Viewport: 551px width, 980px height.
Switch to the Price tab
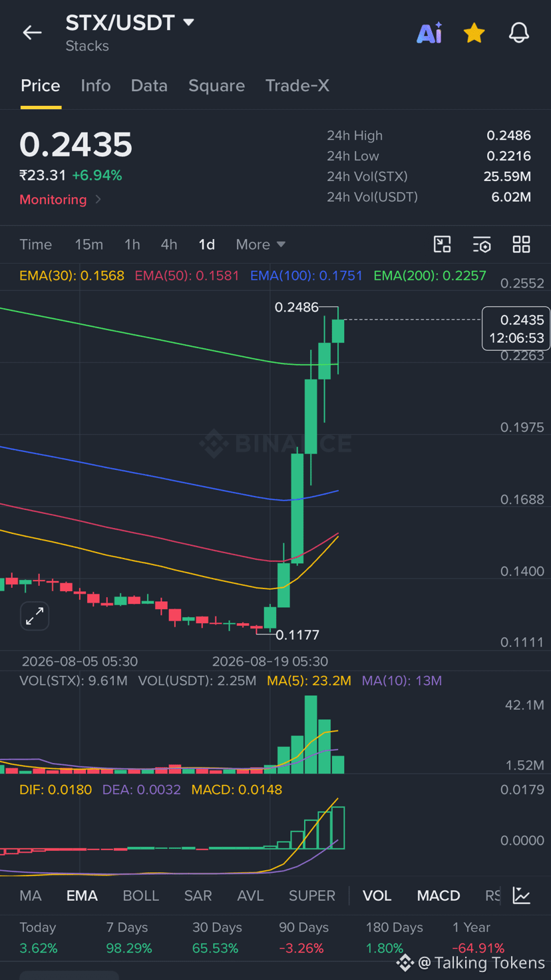click(x=41, y=86)
